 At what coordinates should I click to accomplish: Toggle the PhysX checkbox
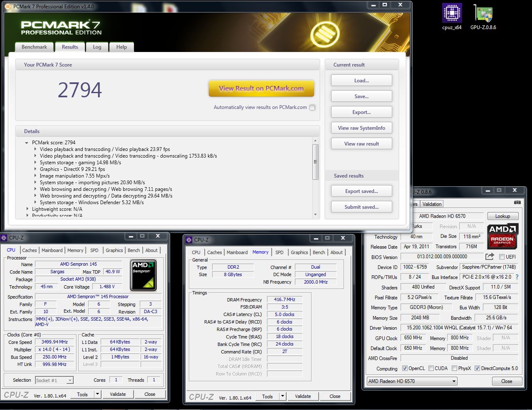coord(454,368)
